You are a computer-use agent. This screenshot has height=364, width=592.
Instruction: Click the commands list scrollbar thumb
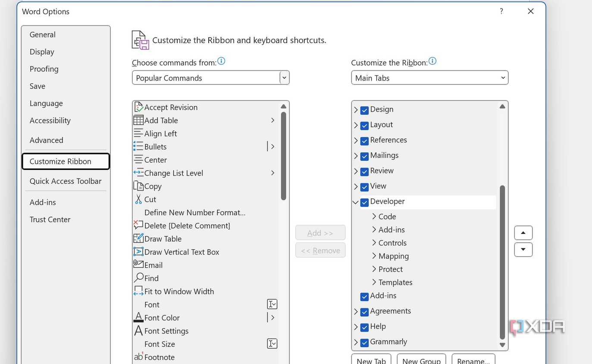[283, 156]
